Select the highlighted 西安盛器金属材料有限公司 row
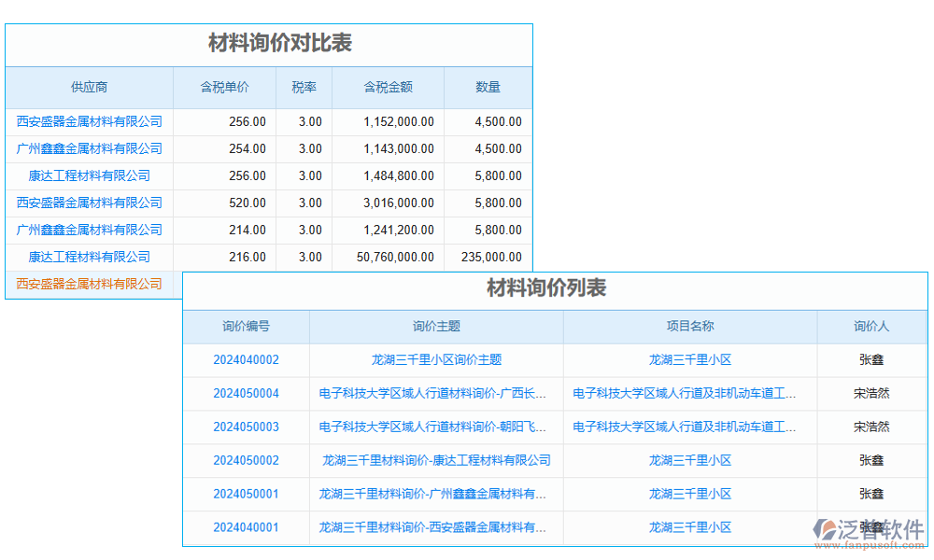The image size is (934, 560). click(x=89, y=284)
